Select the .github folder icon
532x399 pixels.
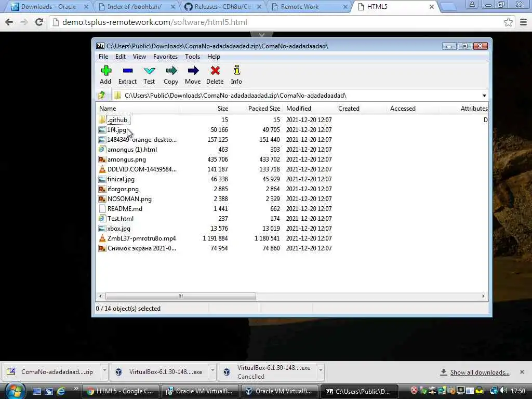click(102, 120)
